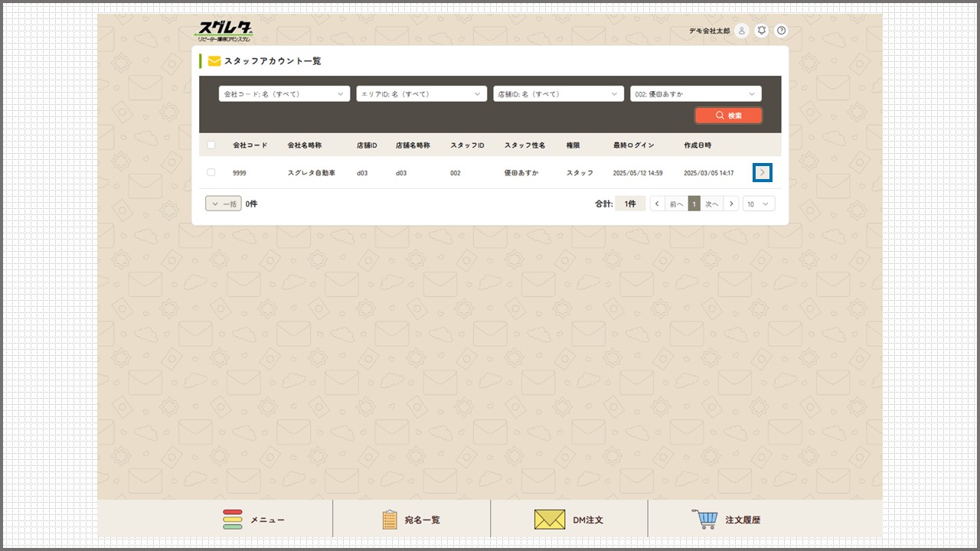The height and width of the screenshot is (551, 980).
Task: Open the notifications bell icon
Action: pyautogui.click(x=761, y=31)
